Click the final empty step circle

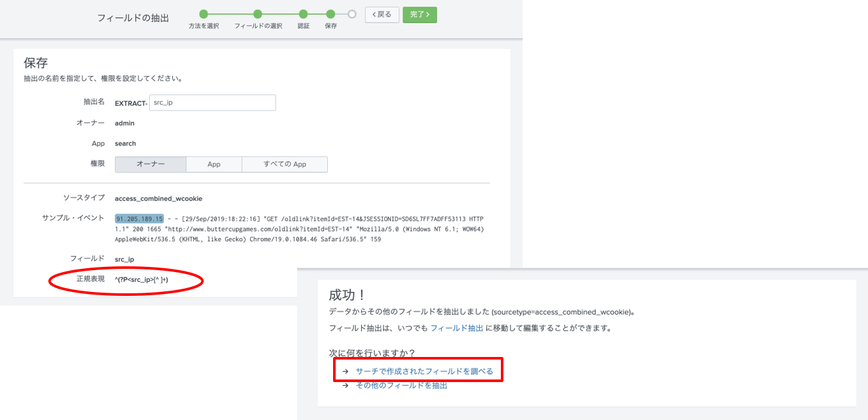click(x=352, y=14)
